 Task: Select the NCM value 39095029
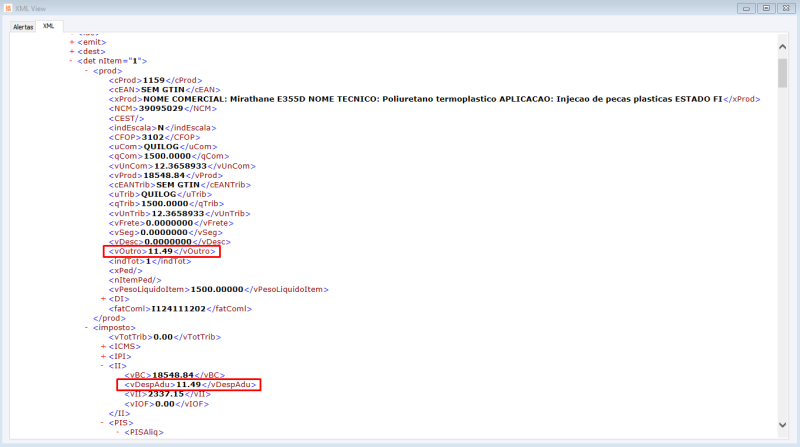pos(162,109)
